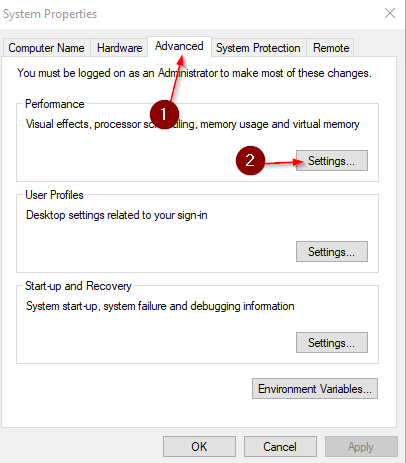Click the Cancel button

pyautogui.click(x=280, y=447)
